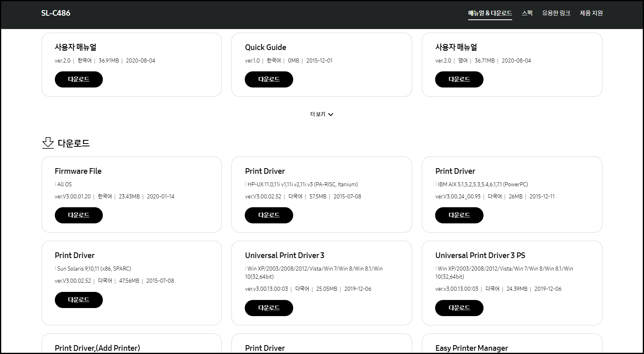644x354 pixels.
Task: Download Universal Print Driver 3 PS
Action: pyautogui.click(x=459, y=308)
